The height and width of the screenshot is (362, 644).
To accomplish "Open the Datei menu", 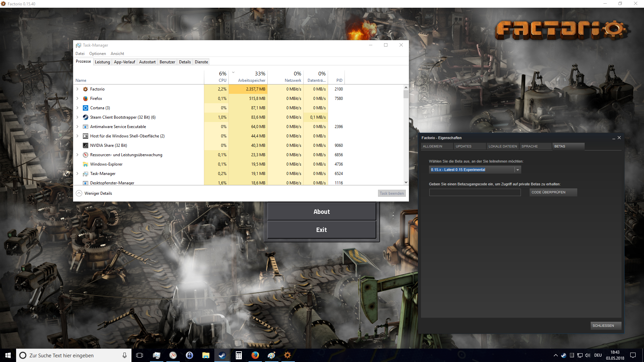I will (80, 54).
